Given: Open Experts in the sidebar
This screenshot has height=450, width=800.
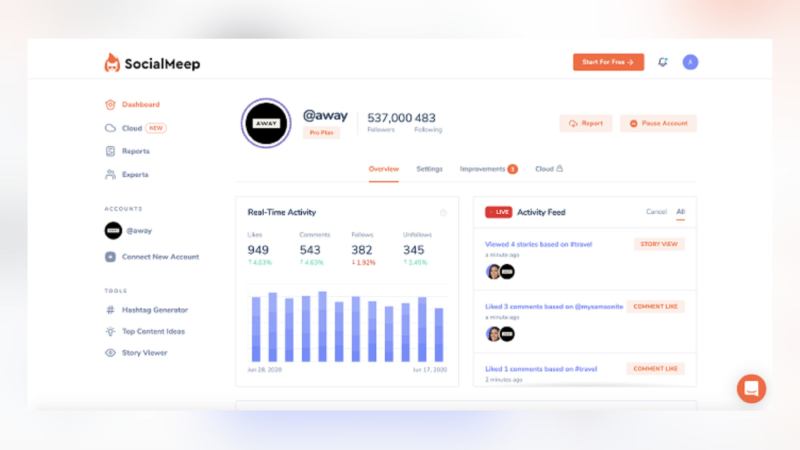Looking at the screenshot, I should click(135, 174).
